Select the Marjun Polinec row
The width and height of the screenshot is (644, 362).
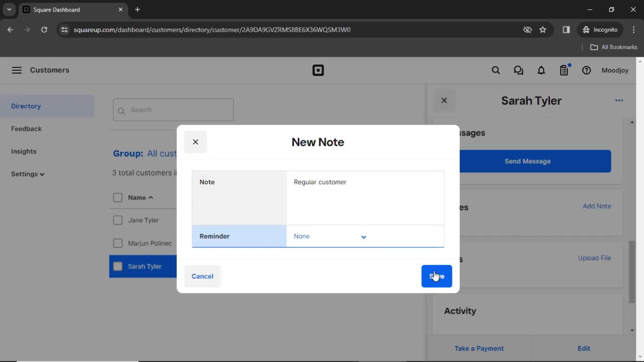pyautogui.click(x=144, y=243)
